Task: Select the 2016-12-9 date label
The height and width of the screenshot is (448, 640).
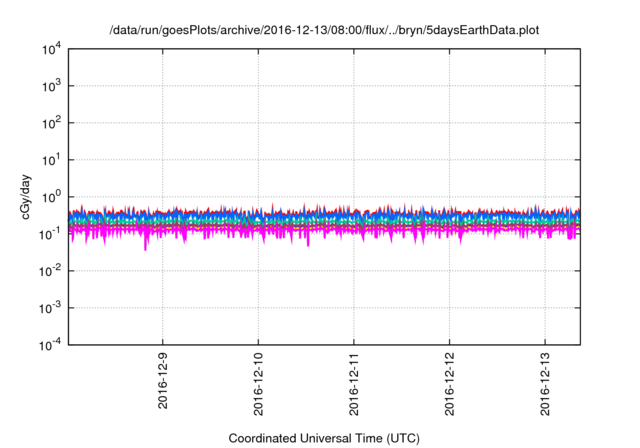Action: 163,381
